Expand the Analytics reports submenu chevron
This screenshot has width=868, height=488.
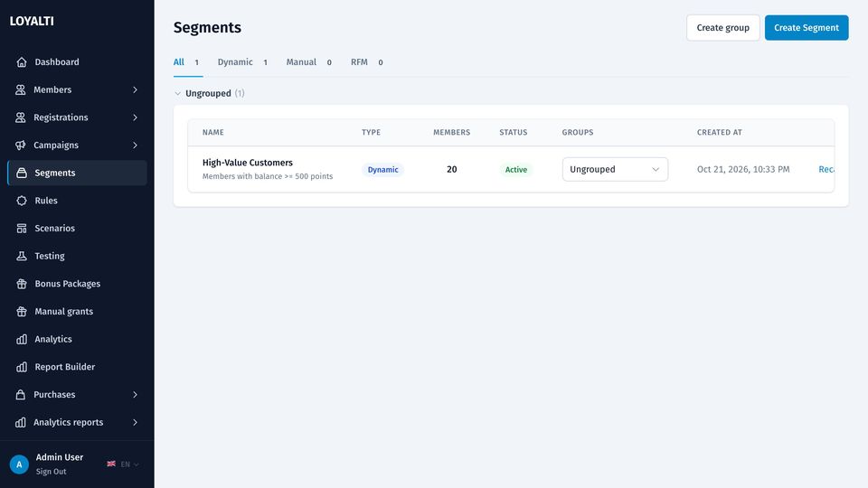tap(135, 422)
